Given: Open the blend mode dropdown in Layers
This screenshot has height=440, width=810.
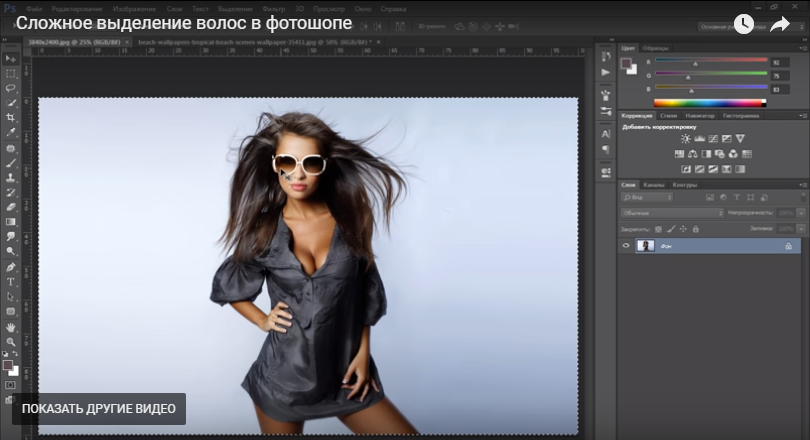Looking at the screenshot, I should click(x=672, y=213).
